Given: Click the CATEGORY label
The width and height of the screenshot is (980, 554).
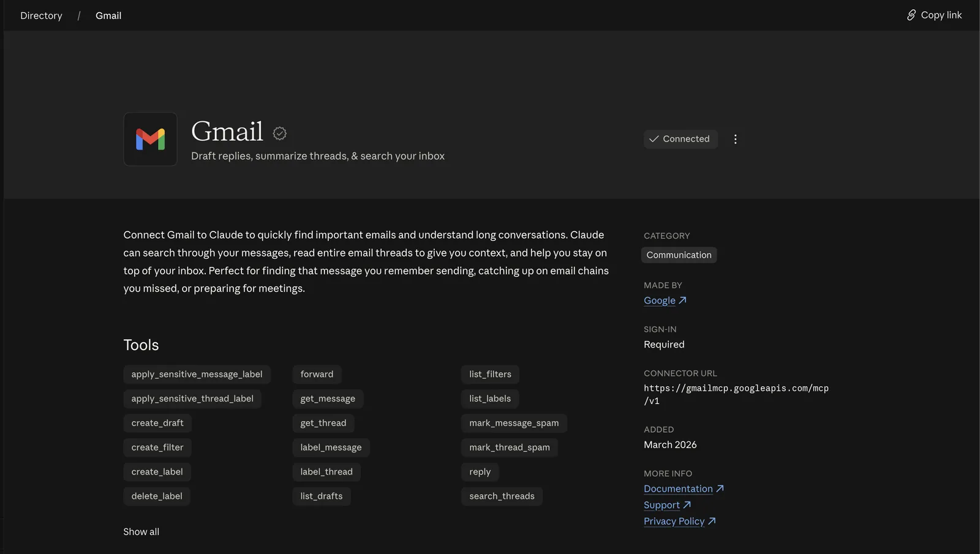Looking at the screenshot, I should (666, 236).
